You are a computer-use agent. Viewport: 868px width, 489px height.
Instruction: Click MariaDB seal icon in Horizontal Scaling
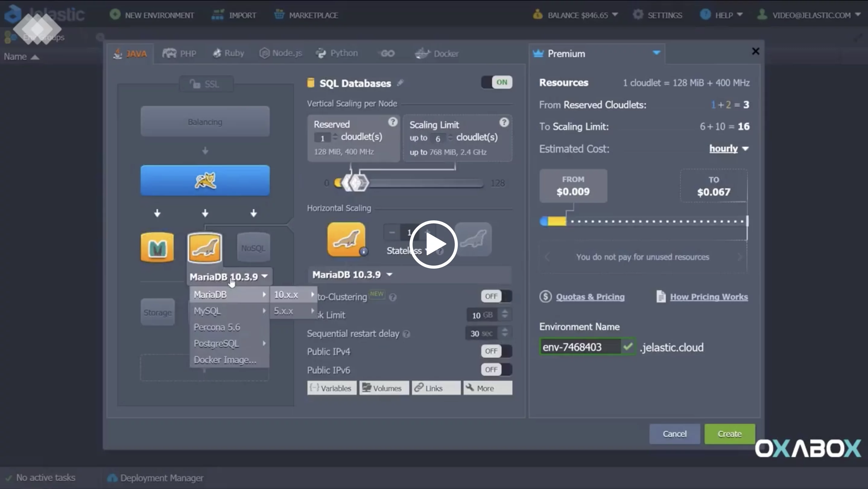pos(346,239)
